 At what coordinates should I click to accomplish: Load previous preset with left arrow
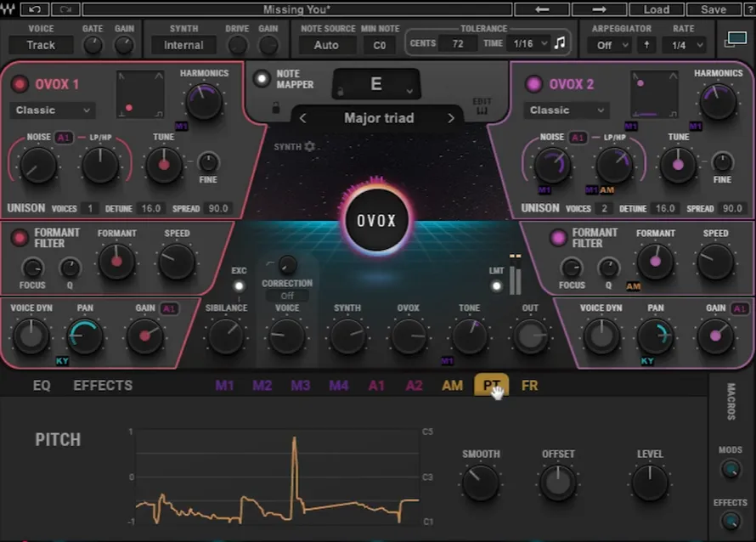(542, 9)
